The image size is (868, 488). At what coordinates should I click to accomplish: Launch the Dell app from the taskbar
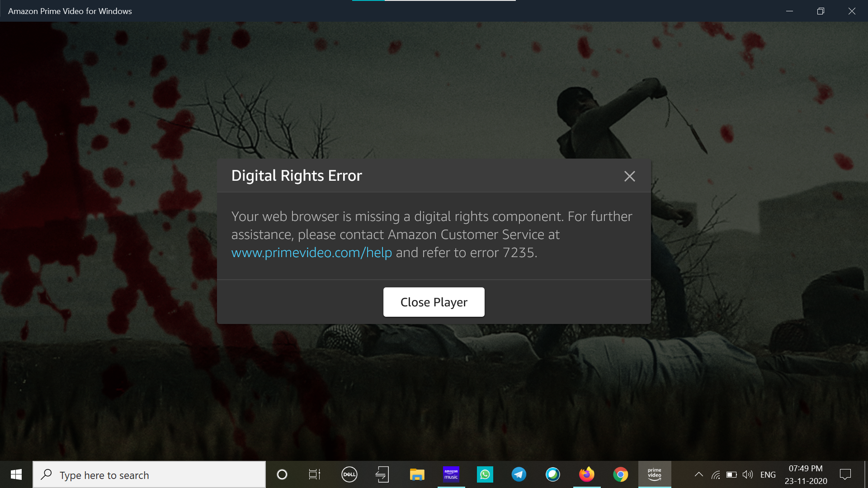349,474
